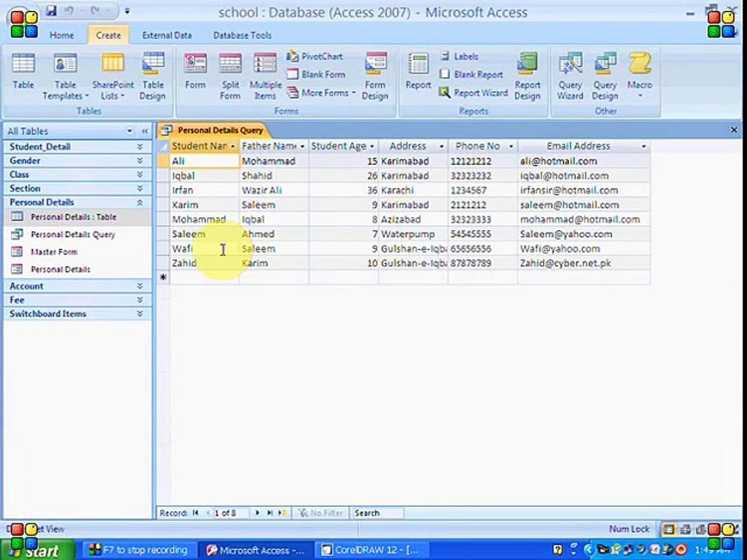Select all rows with the datasheet corner selector
Screen dimensions: 747x560
click(163, 146)
